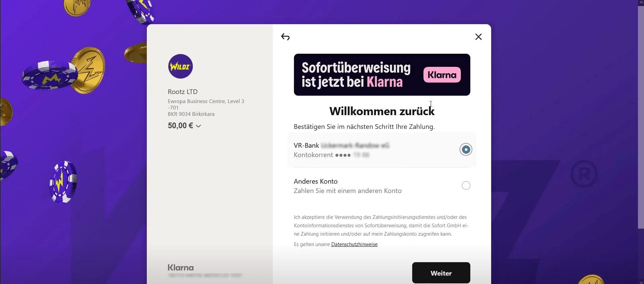Select the Anderes Konto radio button
The height and width of the screenshot is (284, 644).
(466, 185)
